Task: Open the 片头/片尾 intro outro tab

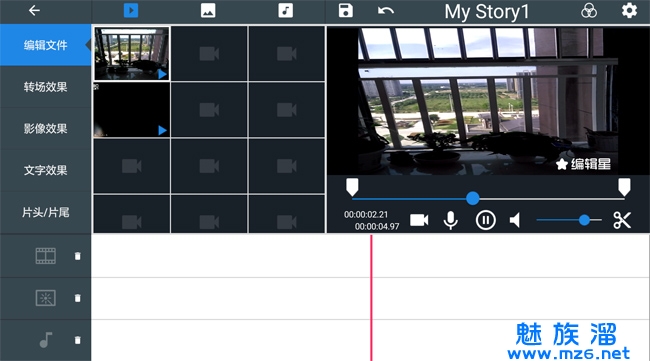Action: point(46,213)
